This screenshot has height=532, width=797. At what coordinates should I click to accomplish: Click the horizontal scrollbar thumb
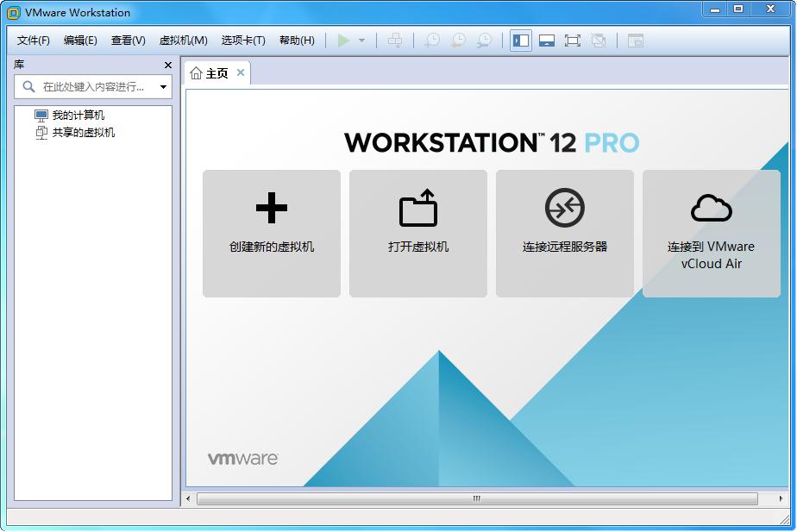[477, 498]
